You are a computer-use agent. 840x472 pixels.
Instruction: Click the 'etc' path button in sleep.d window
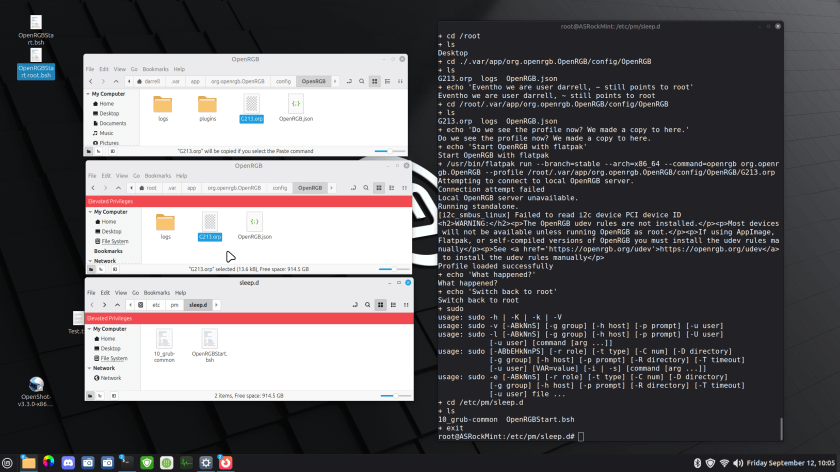tap(156, 303)
